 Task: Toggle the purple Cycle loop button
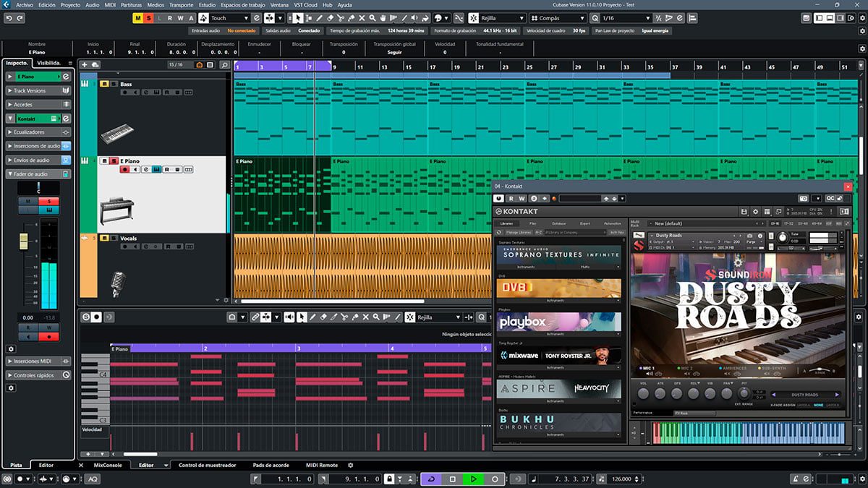click(x=431, y=479)
